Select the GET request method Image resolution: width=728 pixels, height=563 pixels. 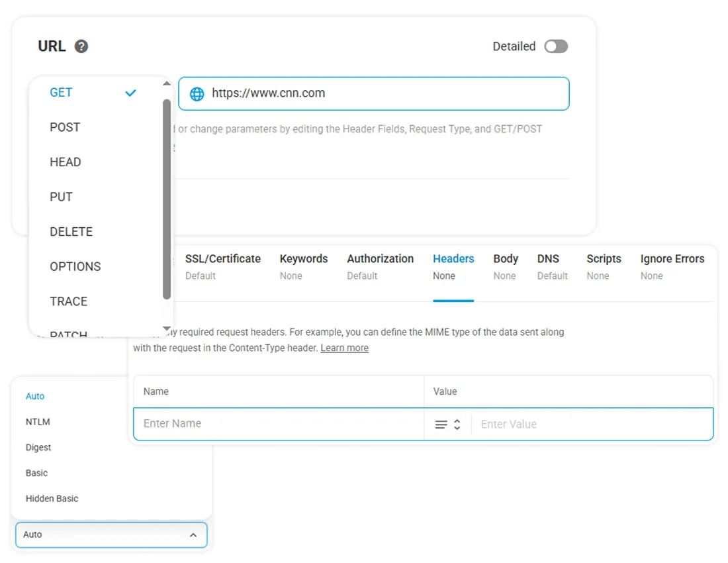62,93
